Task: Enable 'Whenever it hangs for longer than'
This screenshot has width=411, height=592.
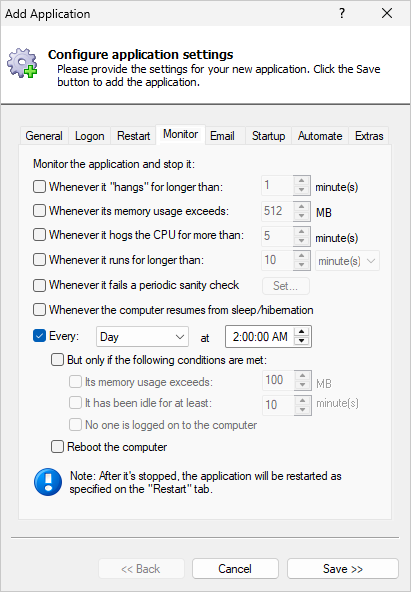Action: click(x=39, y=187)
